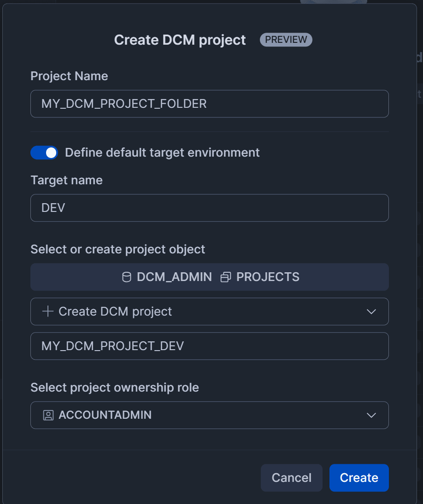Click the role icon beside ACCOUNTADMIN
Image resolution: width=423 pixels, height=504 pixels.
point(48,415)
